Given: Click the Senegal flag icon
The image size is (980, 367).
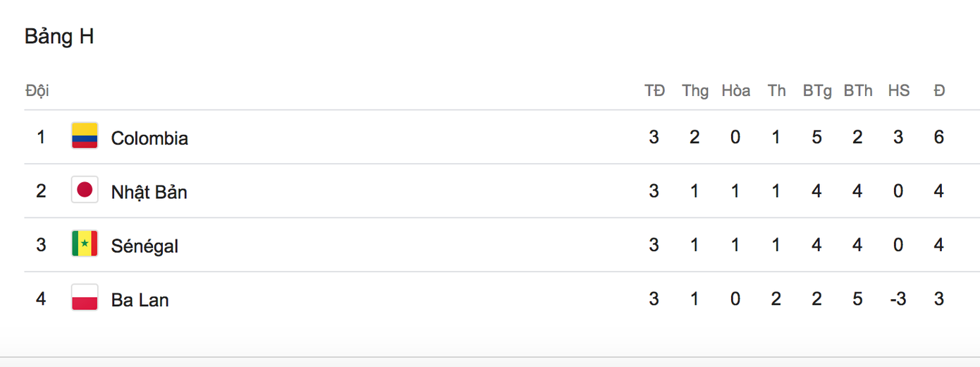Looking at the screenshot, I should pyautogui.click(x=85, y=245).
